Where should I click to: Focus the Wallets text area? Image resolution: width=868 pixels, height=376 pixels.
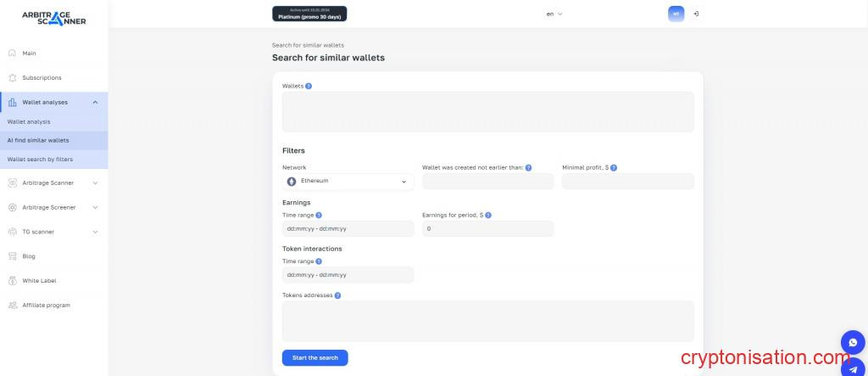[487, 111]
